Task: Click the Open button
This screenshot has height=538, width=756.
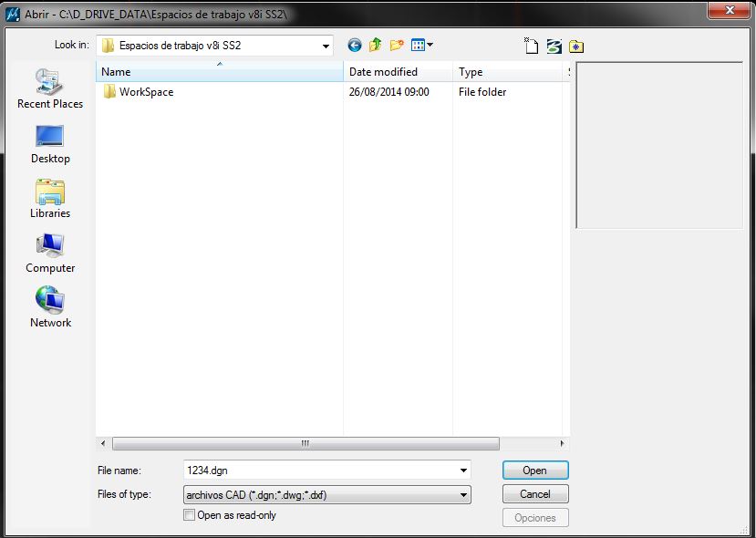Action: pyautogui.click(x=535, y=471)
